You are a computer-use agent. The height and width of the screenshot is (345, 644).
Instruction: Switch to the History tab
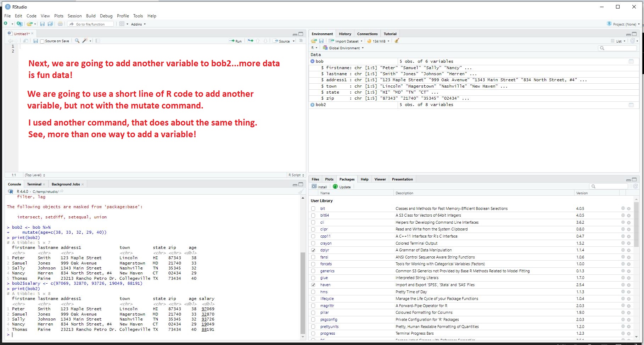pyautogui.click(x=345, y=34)
